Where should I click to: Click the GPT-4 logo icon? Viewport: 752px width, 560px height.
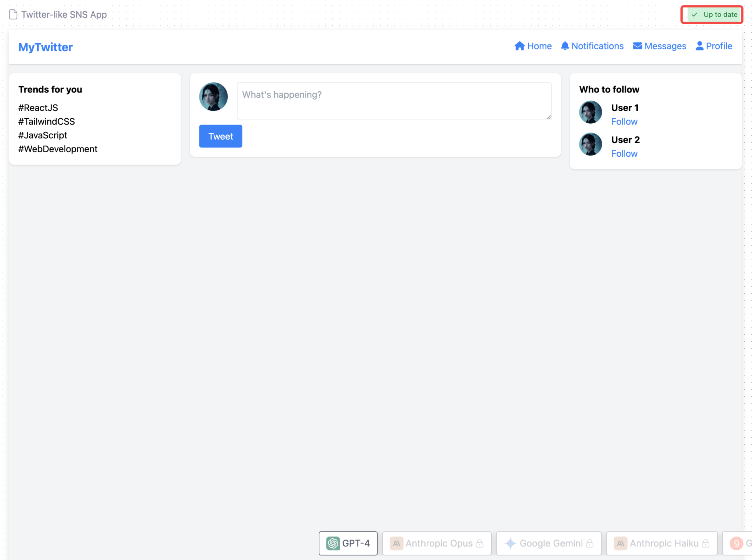point(333,543)
